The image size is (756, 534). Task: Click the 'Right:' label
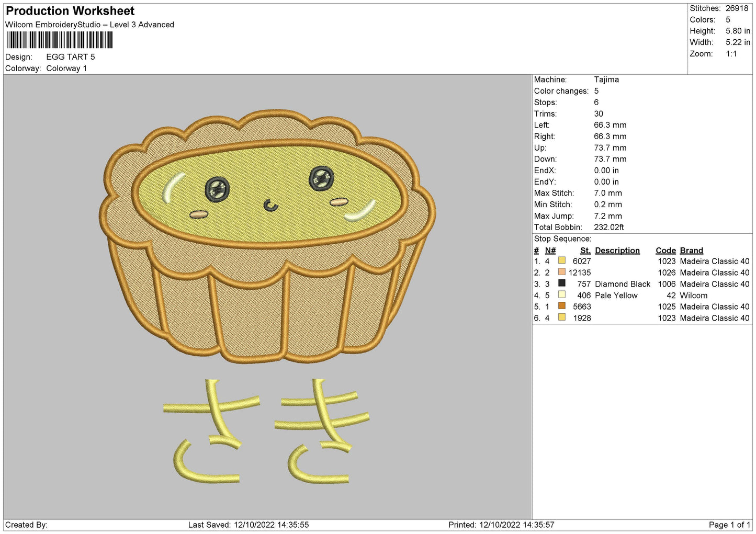545,137
